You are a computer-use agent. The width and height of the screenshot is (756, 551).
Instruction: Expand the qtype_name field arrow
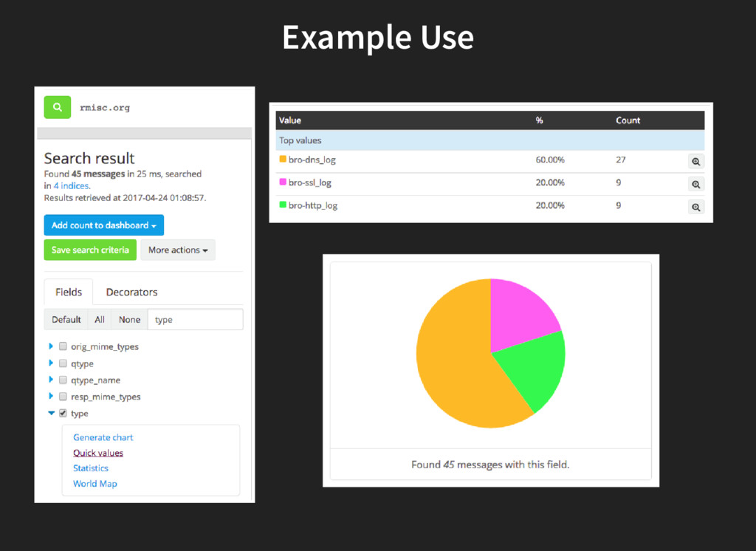pyautogui.click(x=51, y=380)
